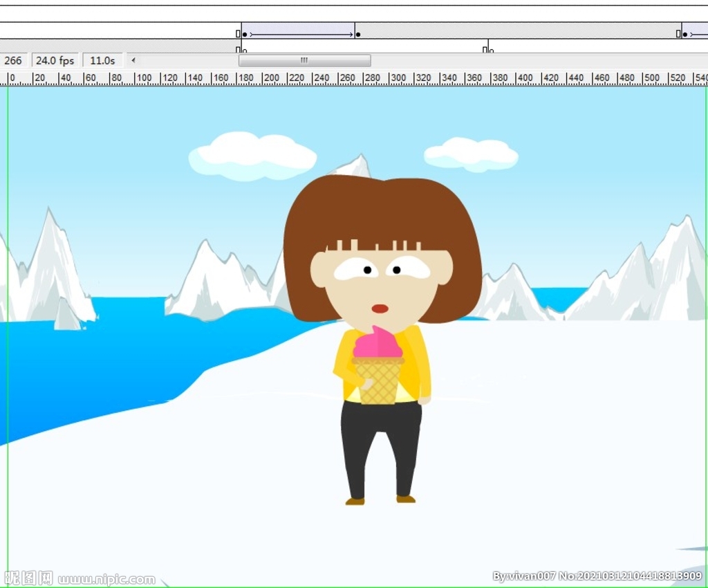The height and width of the screenshot is (588, 708).
Task: Click the smaller right cloud in the sky
Action: coord(471,154)
